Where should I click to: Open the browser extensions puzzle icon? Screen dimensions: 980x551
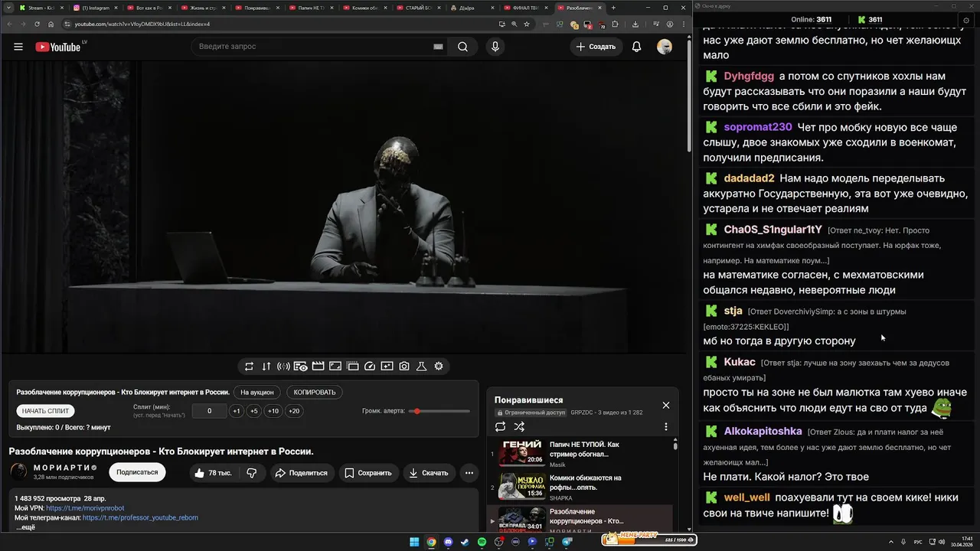614,24
